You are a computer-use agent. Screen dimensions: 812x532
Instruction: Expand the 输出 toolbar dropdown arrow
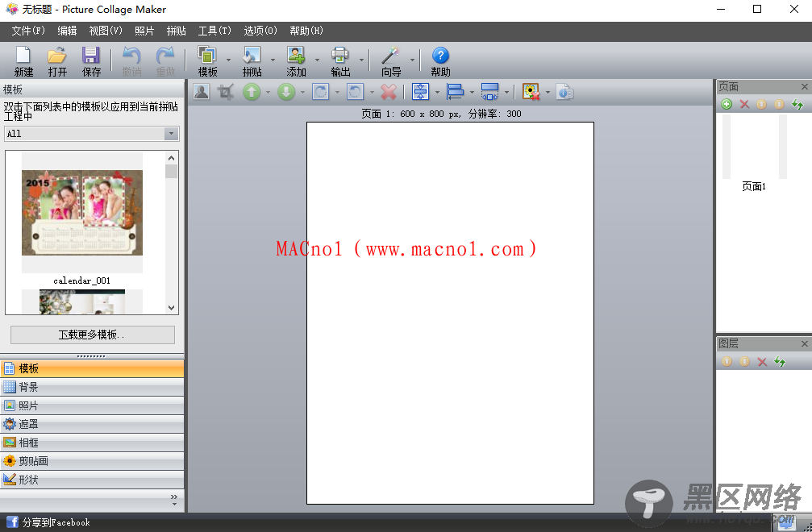[x=361, y=60]
